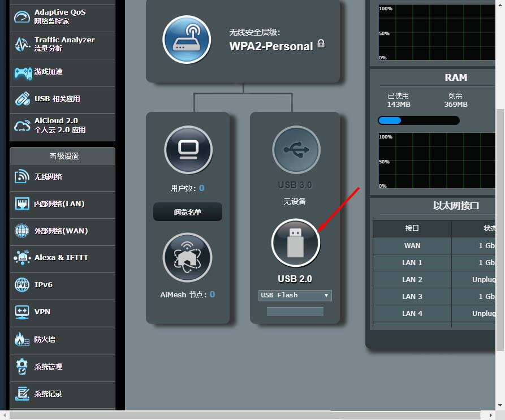The image size is (505, 420).
Task: Click the 系统记录 notepad icon
Action: click(21, 393)
